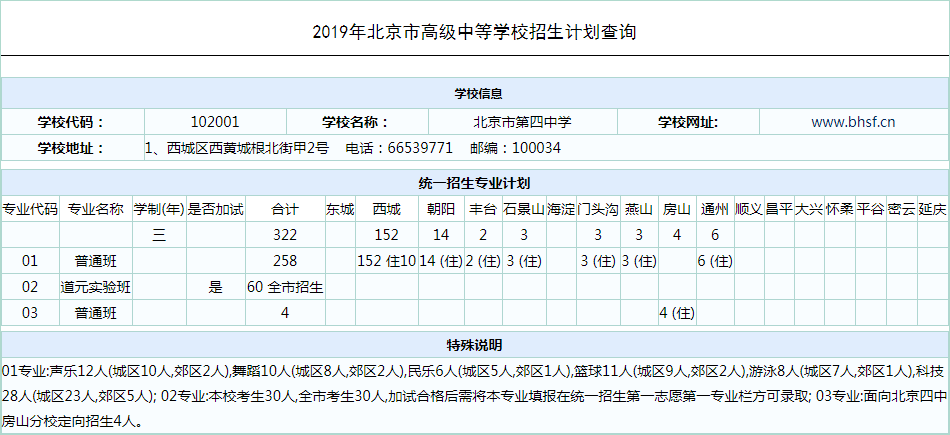Click the 平谷 column header
This screenshot has width=950, height=435.
[871, 209]
